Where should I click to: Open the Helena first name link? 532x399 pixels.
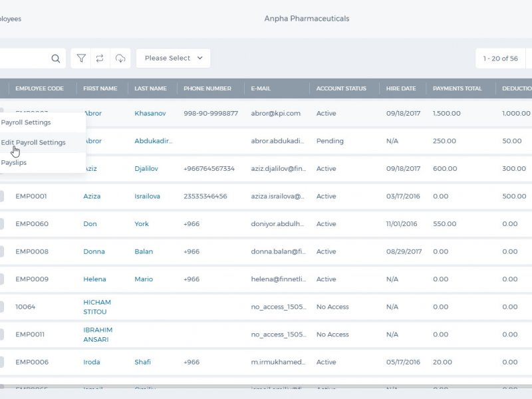pos(94,279)
